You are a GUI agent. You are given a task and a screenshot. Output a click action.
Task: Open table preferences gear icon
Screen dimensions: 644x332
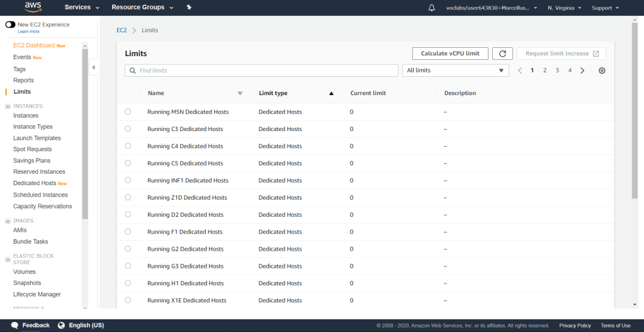coord(602,71)
